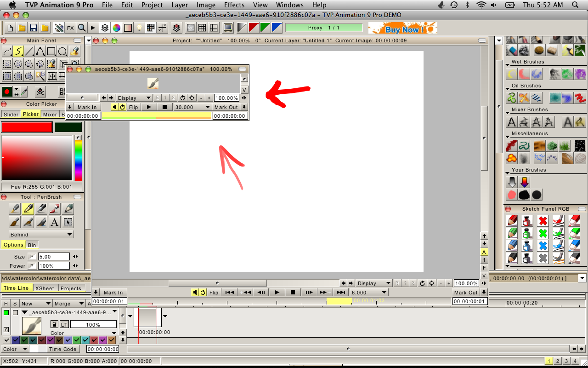This screenshot has width=588, height=368.
Task: Click the color pipette eyedropper in Main Panel
Action: [x=24, y=91]
